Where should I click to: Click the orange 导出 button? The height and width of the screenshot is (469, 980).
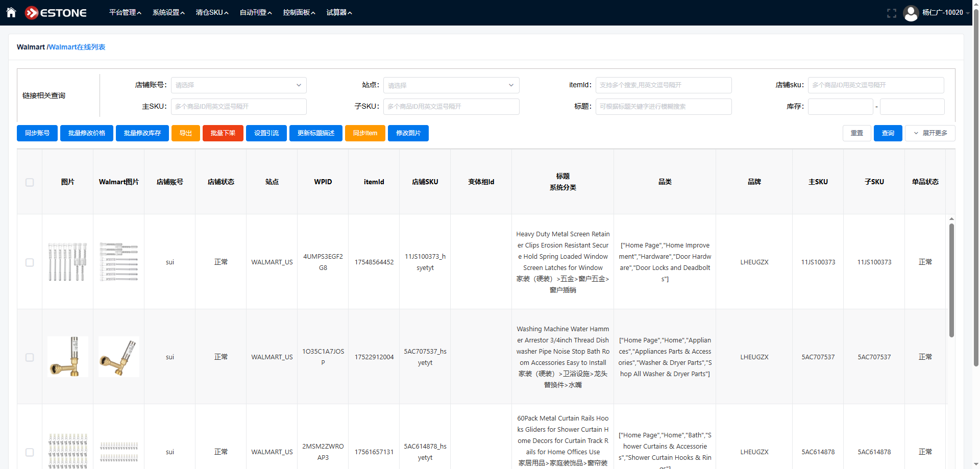(x=186, y=133)
